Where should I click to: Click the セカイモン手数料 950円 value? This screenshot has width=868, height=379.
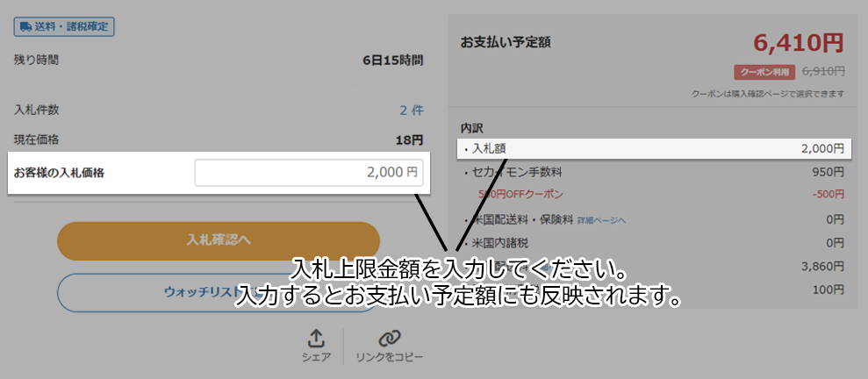click(829, 173)
